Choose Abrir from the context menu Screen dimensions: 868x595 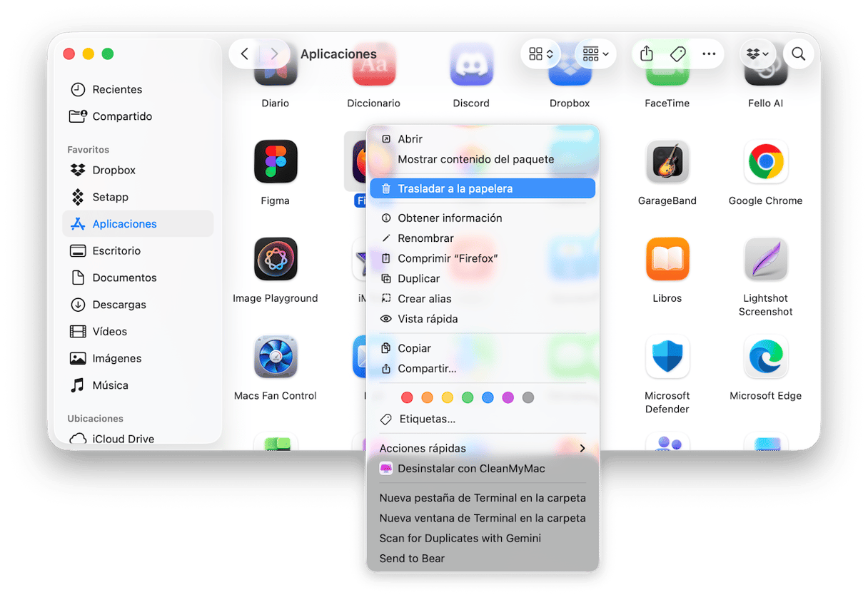(483, 139)
